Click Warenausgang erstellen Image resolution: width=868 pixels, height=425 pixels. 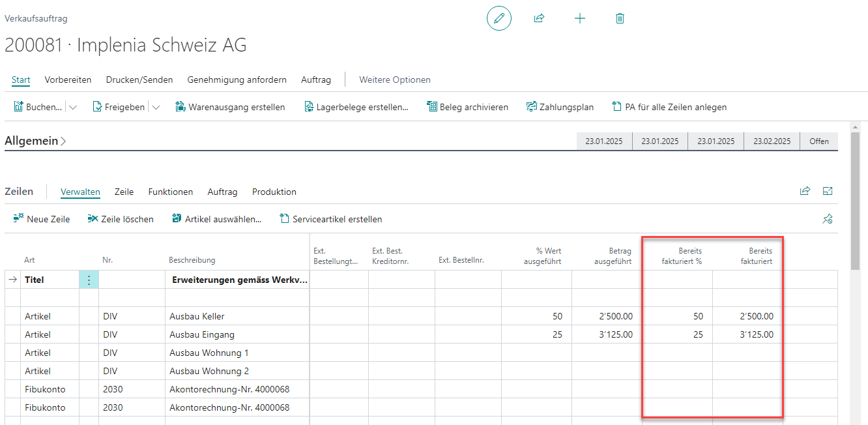230,107
